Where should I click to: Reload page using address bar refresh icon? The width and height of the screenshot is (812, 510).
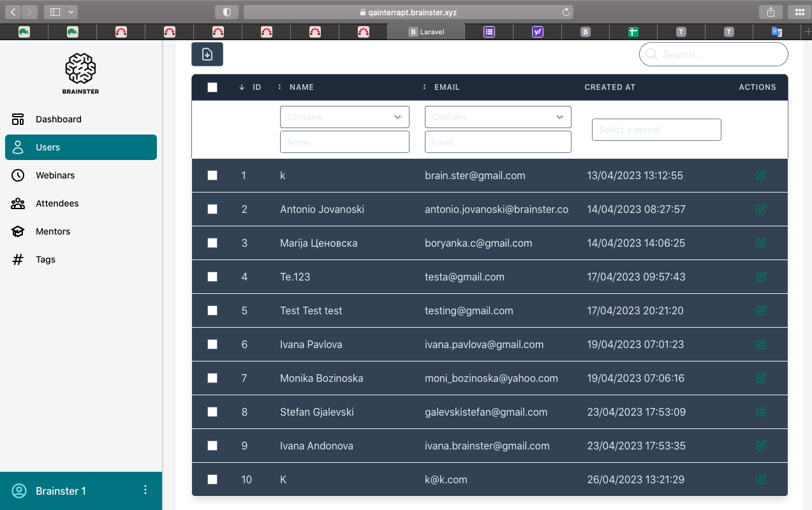[566, 12]
